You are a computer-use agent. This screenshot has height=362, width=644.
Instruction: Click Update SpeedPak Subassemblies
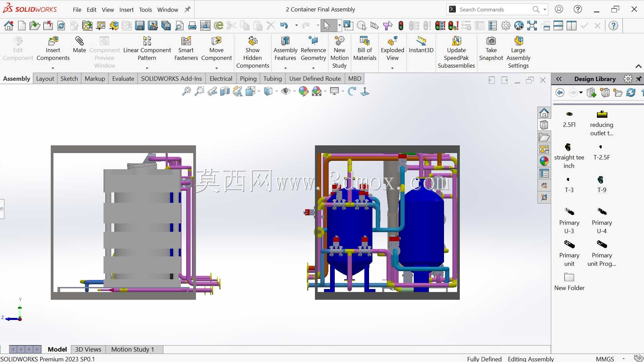pyautogui.click(x=456, y=52)
